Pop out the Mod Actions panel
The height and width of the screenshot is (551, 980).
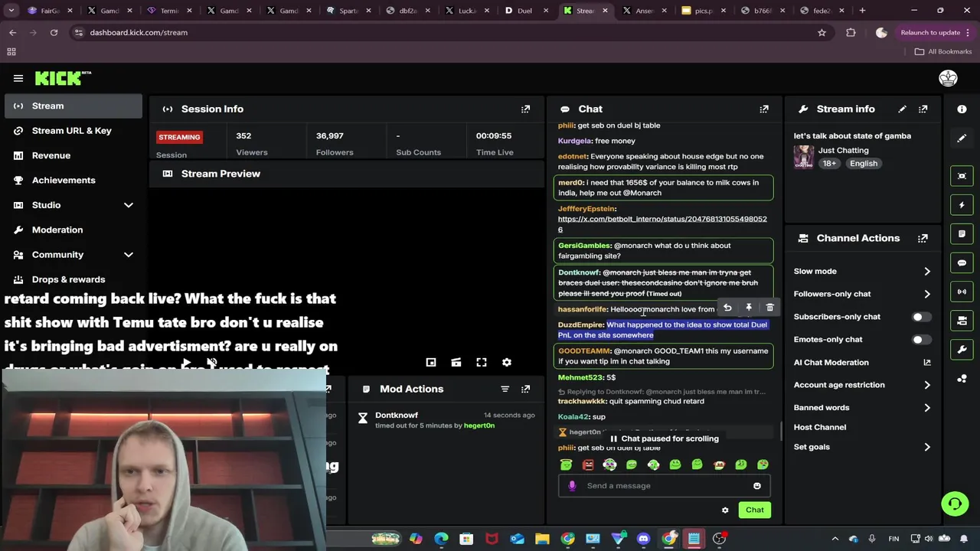click(x=525, y=389)
